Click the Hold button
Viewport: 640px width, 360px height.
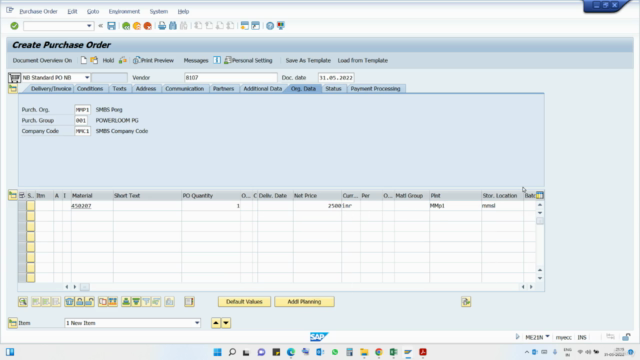click(x=108, y=60)
